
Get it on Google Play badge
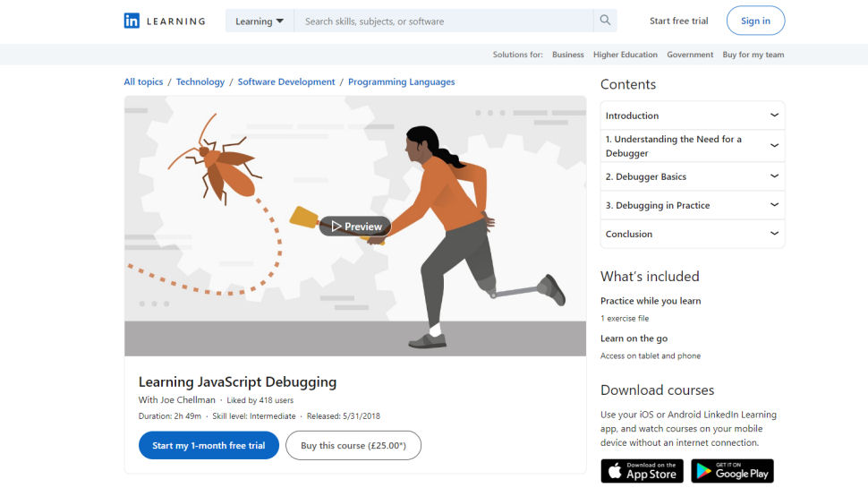[732, 471]
